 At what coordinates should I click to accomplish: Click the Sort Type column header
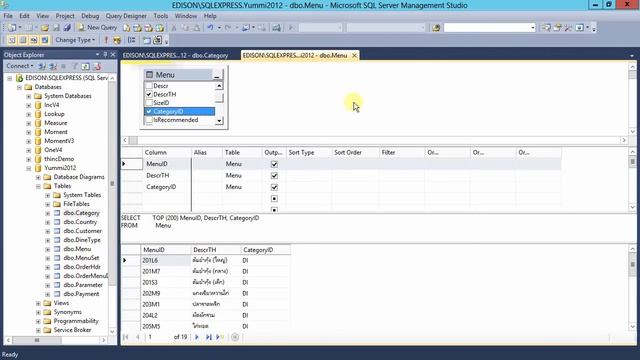[x=309, y=152]
